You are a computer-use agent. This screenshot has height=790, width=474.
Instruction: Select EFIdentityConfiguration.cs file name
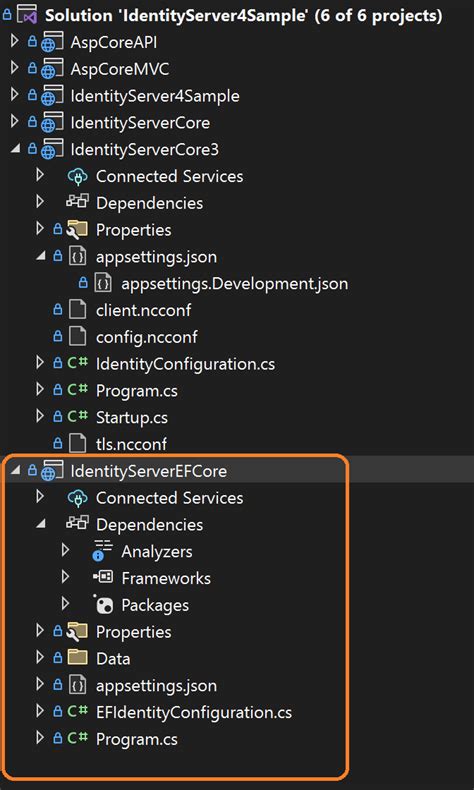tap(194, 712)
